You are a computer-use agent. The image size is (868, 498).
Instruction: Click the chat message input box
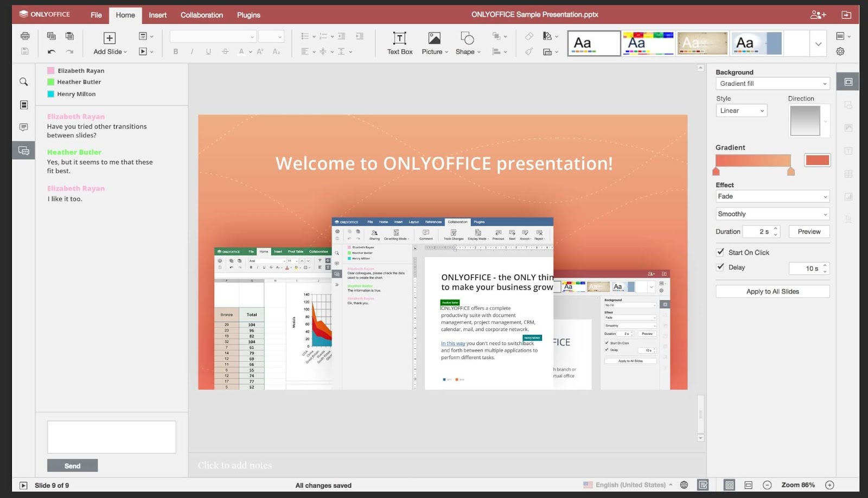[112, 437]
